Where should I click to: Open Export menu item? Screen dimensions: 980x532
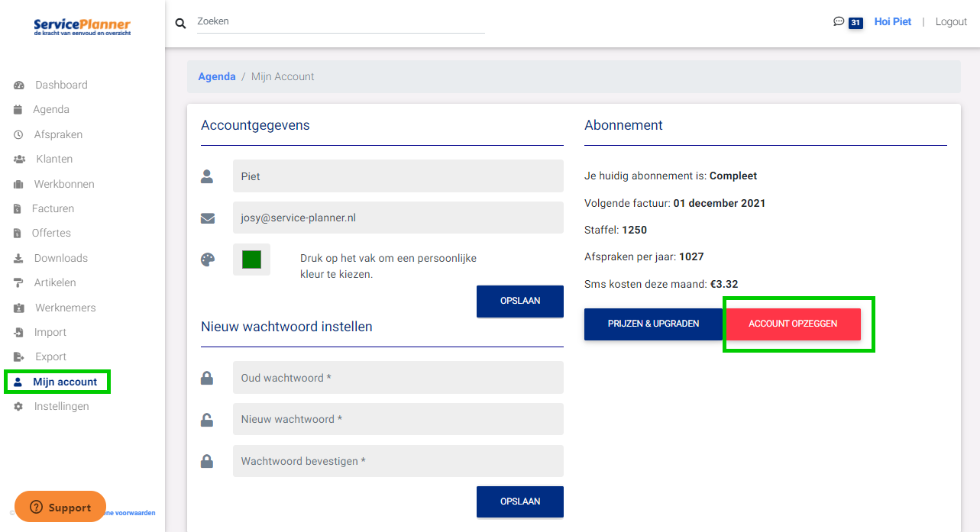coord(51,356)
